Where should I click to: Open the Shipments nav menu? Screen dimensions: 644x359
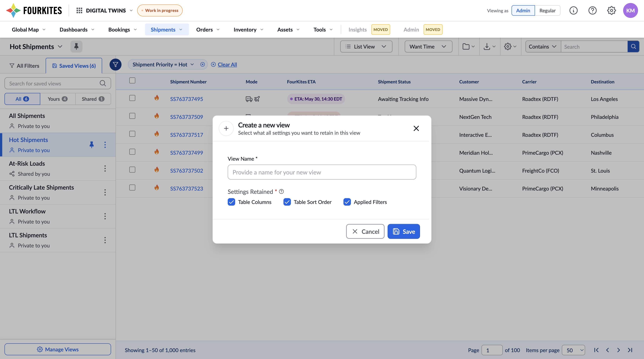(x=167, y=29)
